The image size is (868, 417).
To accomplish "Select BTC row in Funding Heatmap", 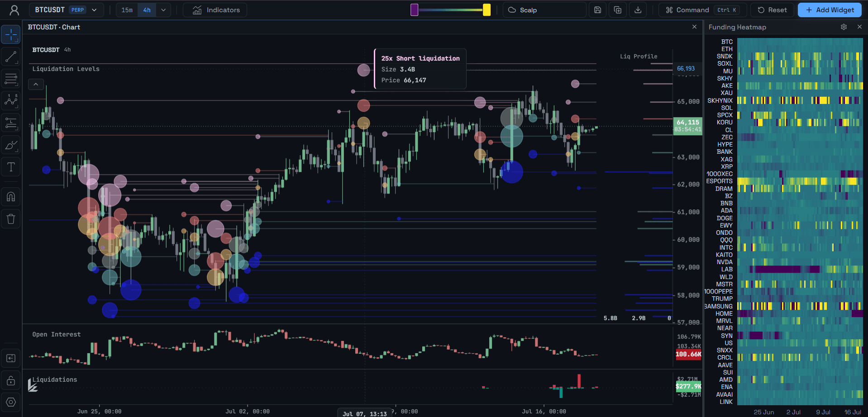I will click(727, 42).
